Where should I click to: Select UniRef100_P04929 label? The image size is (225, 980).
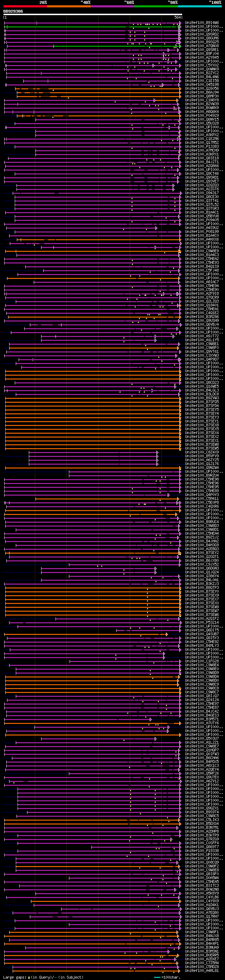(x=202, y=116)
